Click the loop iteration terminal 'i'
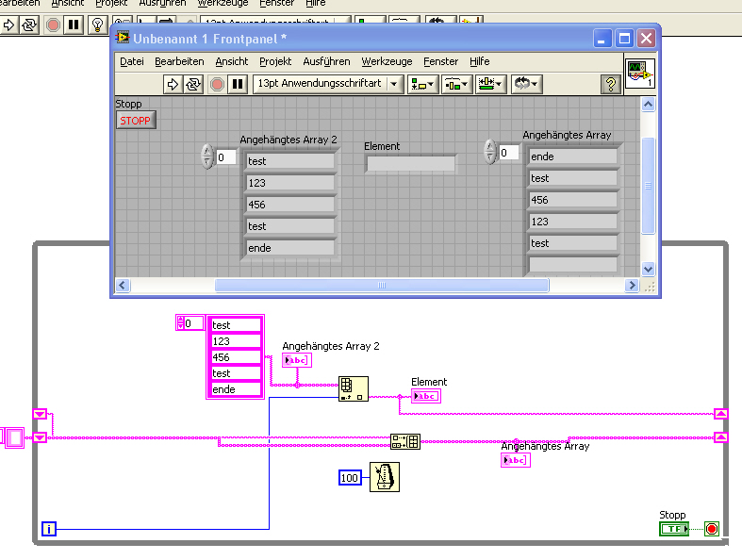Screen dimensions: 742x560 49,529
